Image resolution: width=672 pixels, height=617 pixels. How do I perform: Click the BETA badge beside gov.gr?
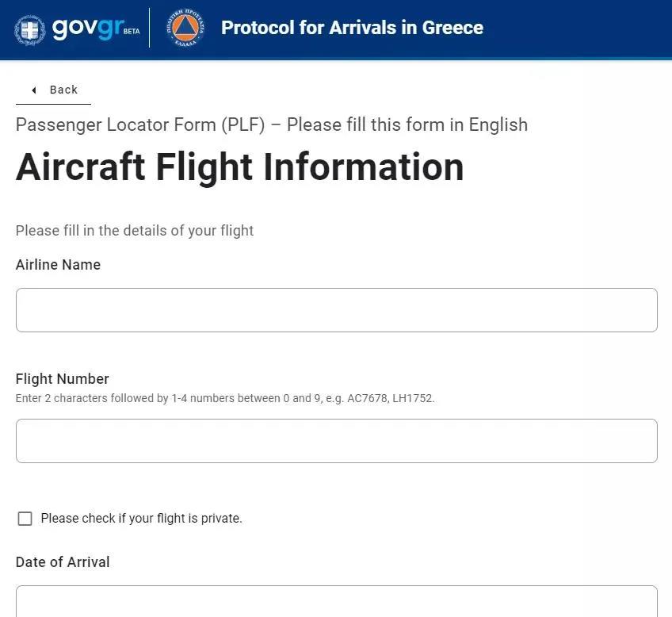pyautogui.click(x=132, y=32)
